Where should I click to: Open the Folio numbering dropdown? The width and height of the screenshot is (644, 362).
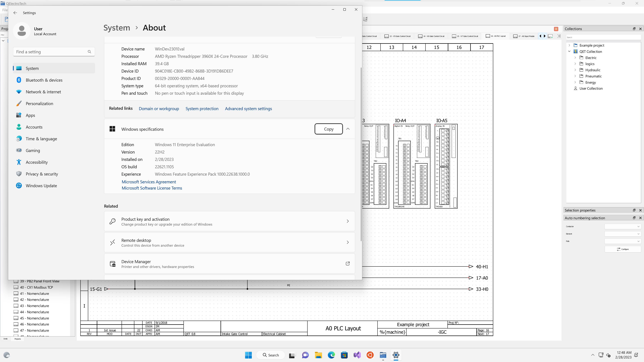tap(623, 241)
